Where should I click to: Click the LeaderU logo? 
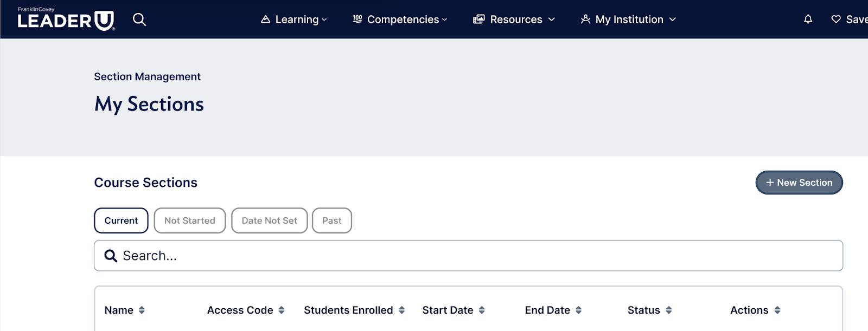[66, 20]
